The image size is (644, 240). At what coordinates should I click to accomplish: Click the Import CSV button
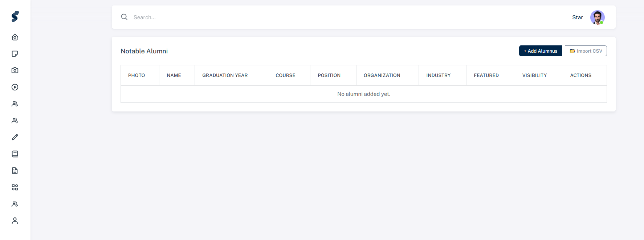coord(586,51)
